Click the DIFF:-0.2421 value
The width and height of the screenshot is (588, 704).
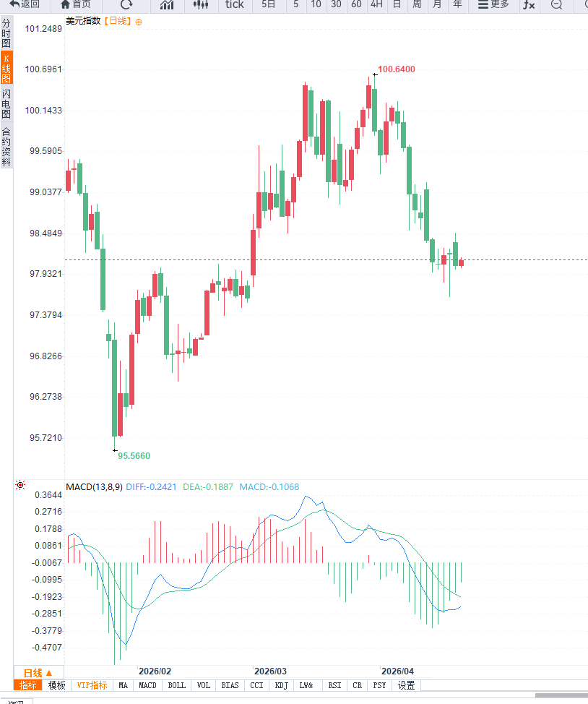(x=151, y=486)
